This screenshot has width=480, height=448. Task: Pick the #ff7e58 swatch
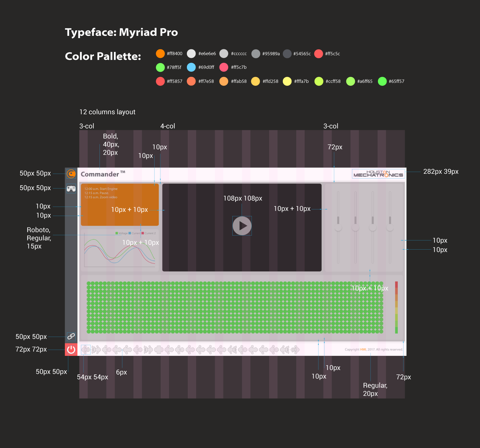pyautogui.click(x=191, y=81)
